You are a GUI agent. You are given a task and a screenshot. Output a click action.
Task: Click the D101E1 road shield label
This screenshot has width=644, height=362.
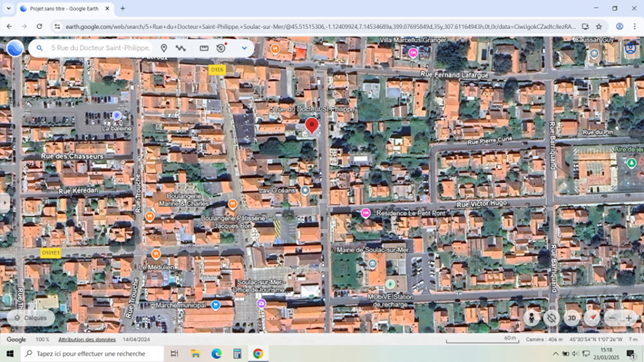pos(50,252)
